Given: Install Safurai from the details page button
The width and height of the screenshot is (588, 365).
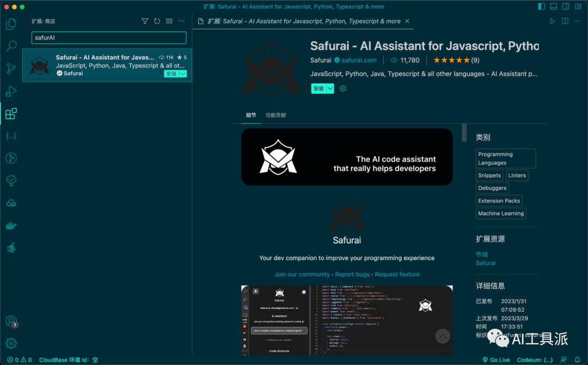Looking at the screenshot, I should point(318,89).
